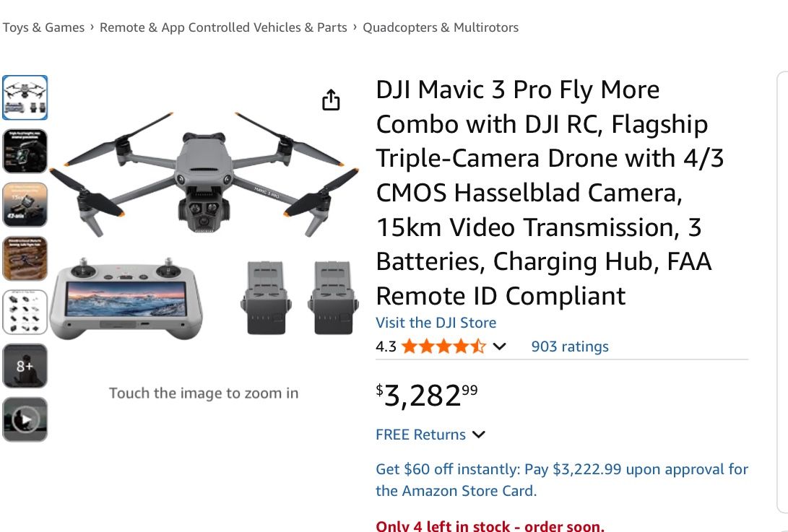
Task: Select the remote controller detail thumbnail
Action: coord(25,258)
